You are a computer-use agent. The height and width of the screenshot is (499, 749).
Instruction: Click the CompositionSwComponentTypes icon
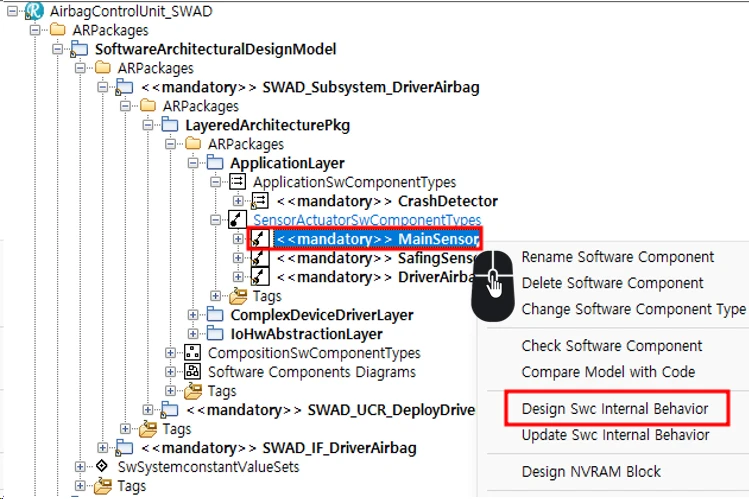(193, 353)
